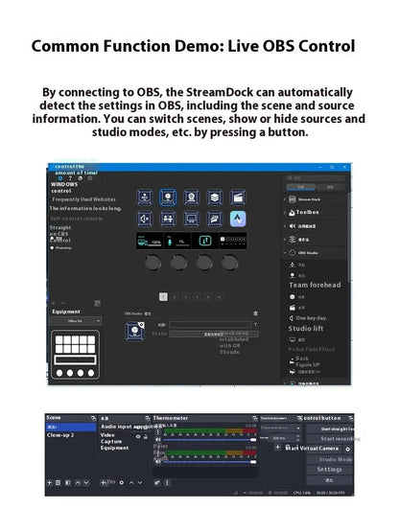The height and width of the screenshot is (532, 399).
Task: Click the record key icon in the key grid
Action: [145, 197]
